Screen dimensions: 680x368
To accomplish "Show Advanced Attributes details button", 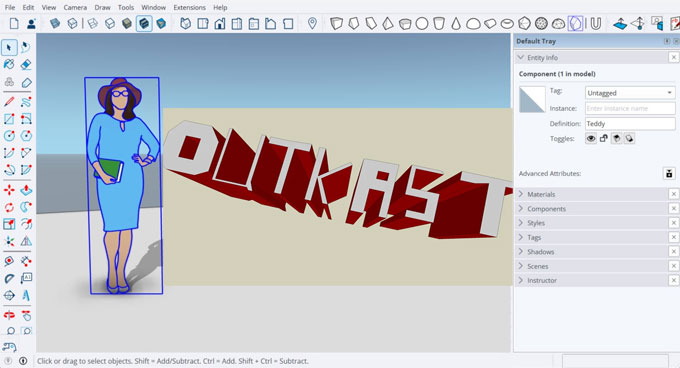I will 669,173.
